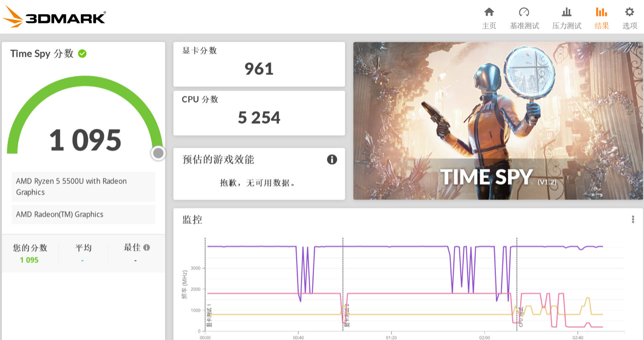
Task: Click the Time Spy 分数 title
Action: (42, 54)
